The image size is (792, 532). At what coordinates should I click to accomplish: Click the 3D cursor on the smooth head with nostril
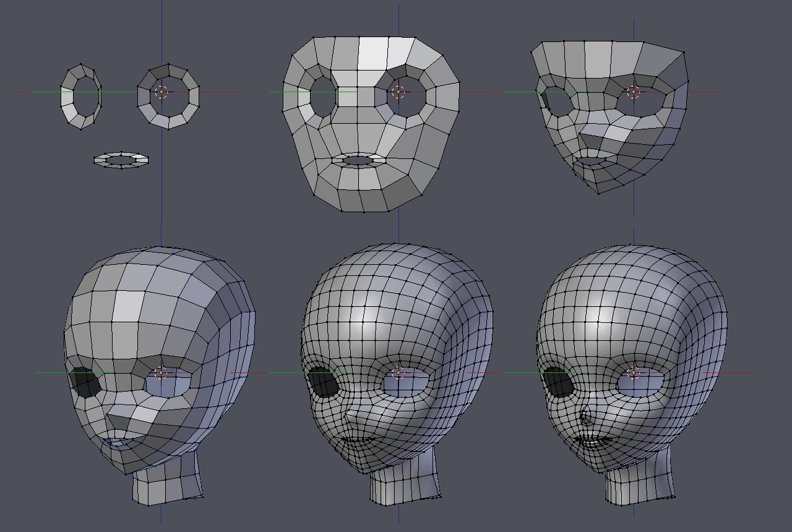click(x=633, y=372)
